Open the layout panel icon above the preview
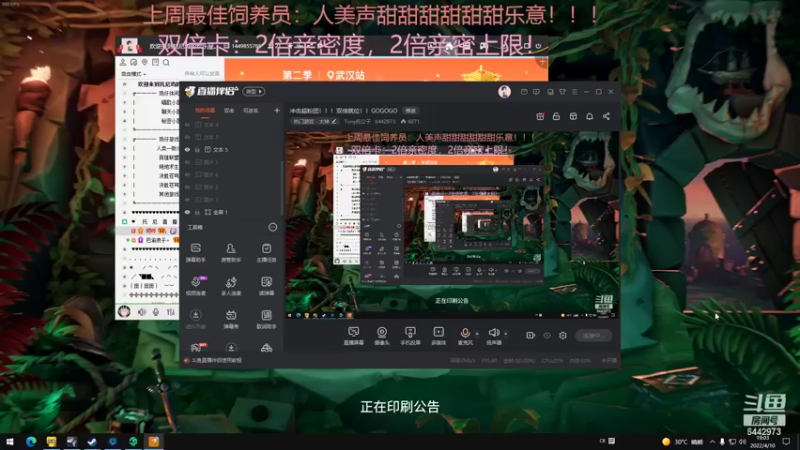 click(573, 116)
